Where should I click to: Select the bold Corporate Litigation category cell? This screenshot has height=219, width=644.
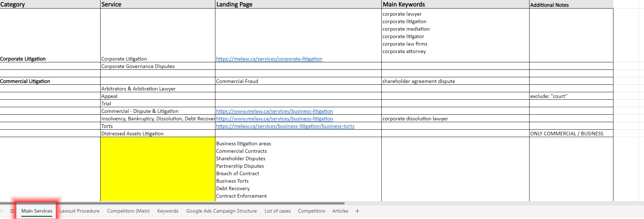point(50,35)
